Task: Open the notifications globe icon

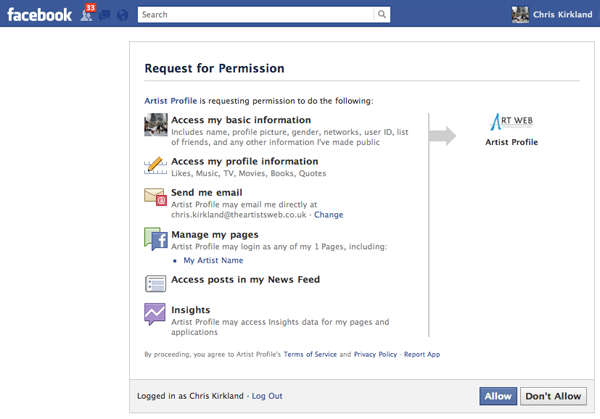Action: pos(122,15)
